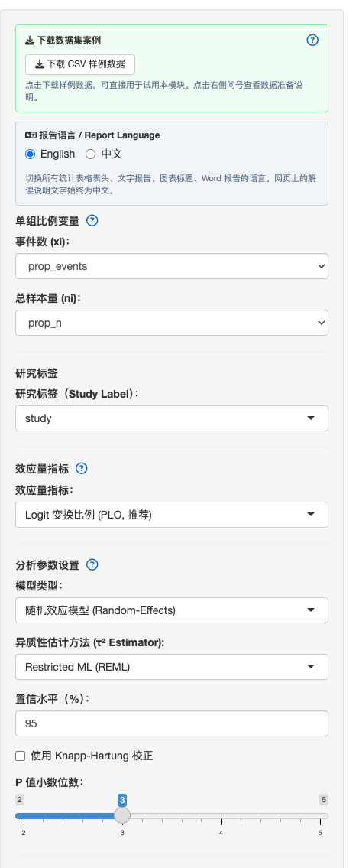Open 效应量指标 Logit 变换比例 dropdown
Screen dimensions: 359x868
(x=171, y=515)
